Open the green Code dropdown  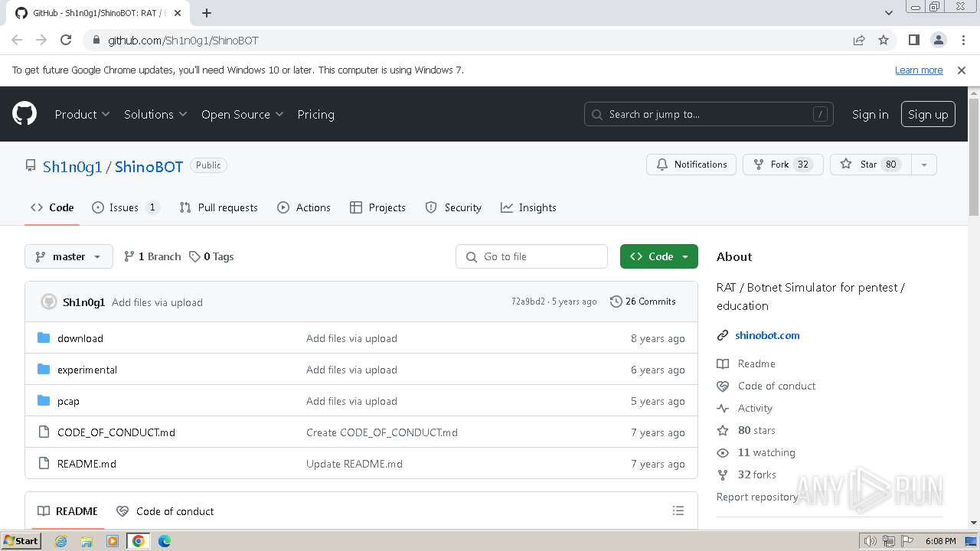click(x=658, y=256)
